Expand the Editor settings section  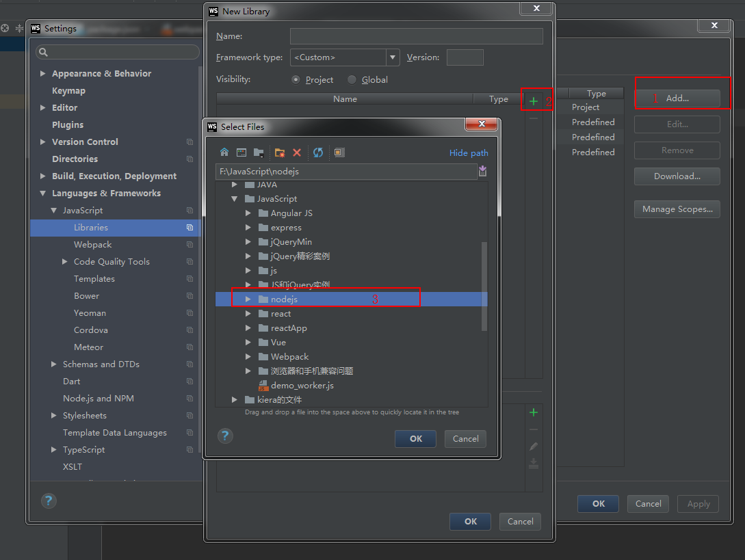(43, 108)
